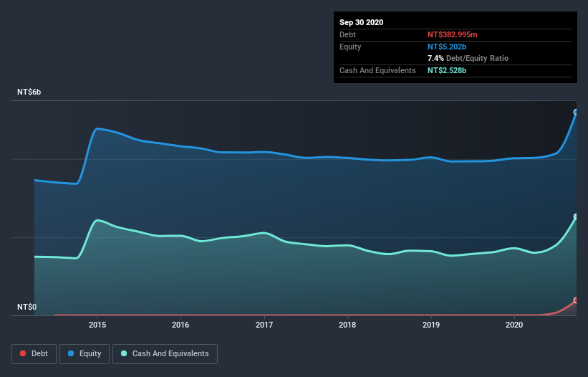Click the red Debt legend dot
This screenshot has width=588, height=377.
(23, 353)
